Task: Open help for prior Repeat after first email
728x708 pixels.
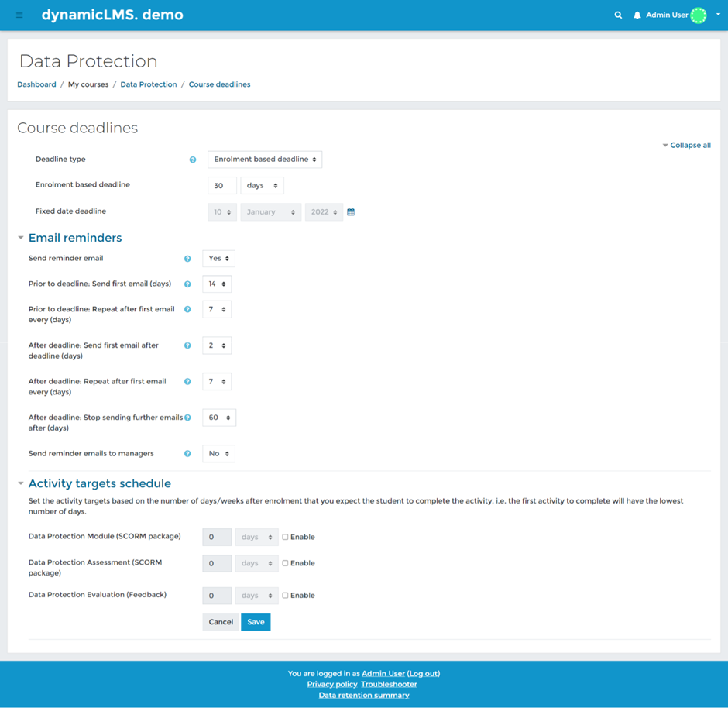Action: click(187, 309)
